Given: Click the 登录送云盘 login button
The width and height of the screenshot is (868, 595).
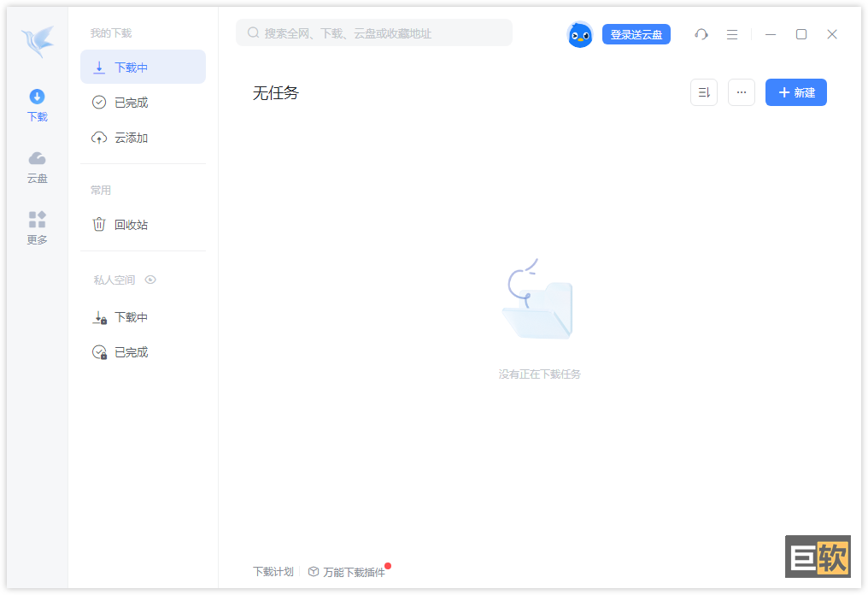Looking at the screenshot, I should (x=636, y=34).
